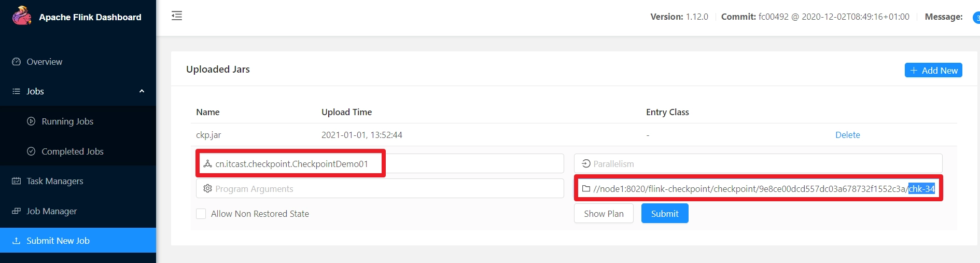Click the Overview dashboard icon
The height and width of the screenshot is (263, 980).
(16, 62)
